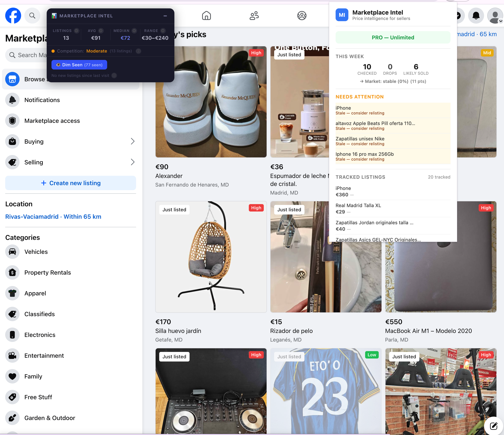Image resolution: width=504 pixels, height=435 pixels.
Task: Collapse the Marketplace Intel overlay panel
Action: click(165, 16)
